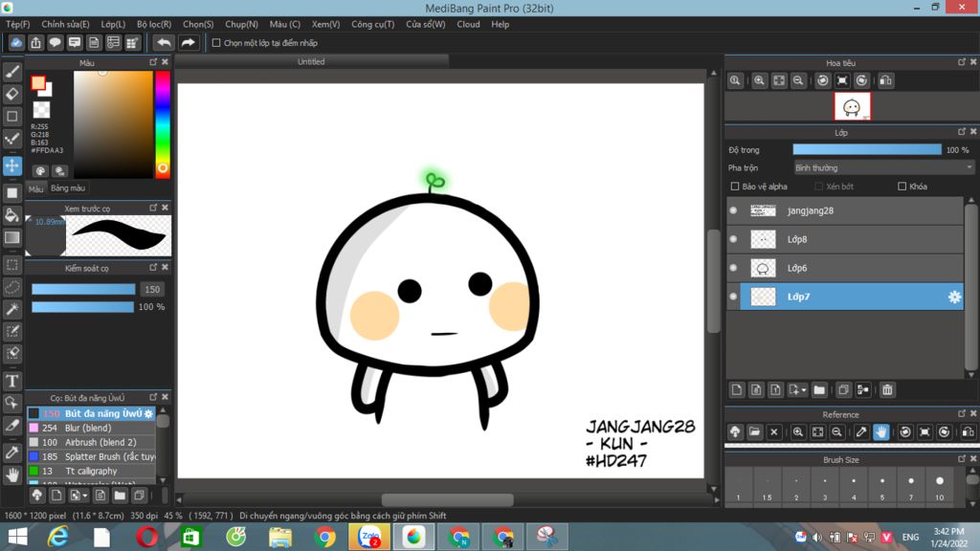Click the Redo arrow
980x551 pixels.
pos(188,42)
